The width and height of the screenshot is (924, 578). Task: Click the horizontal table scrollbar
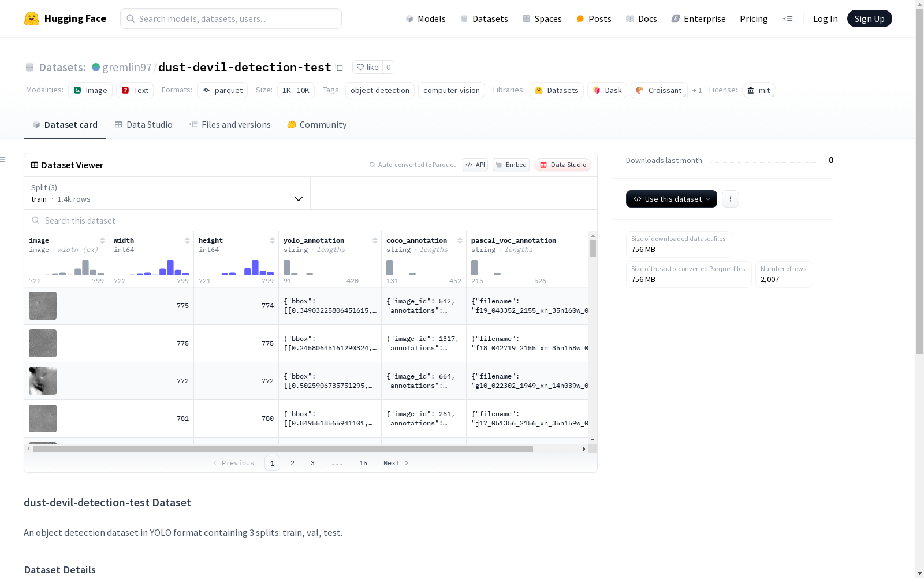click(283, 449)
